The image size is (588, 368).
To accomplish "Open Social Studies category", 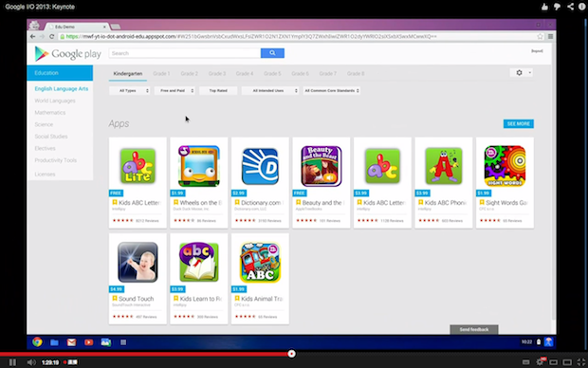I will (51, 137).
